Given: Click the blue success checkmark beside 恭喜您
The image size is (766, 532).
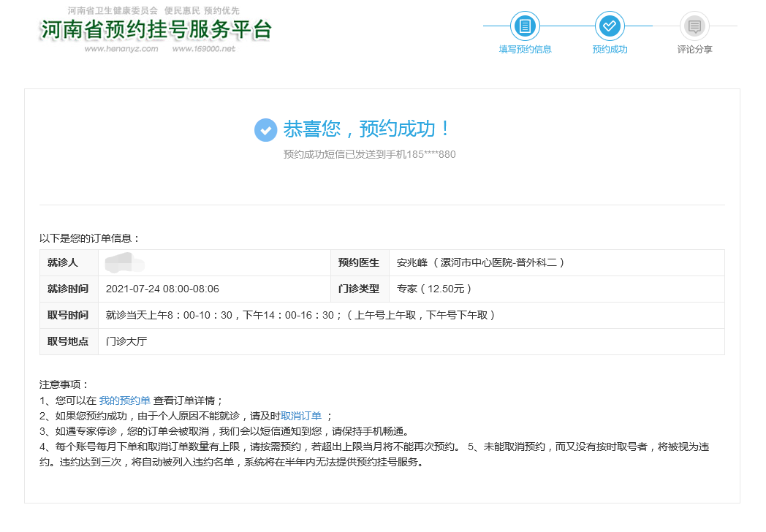Looking at the screenshot, I should click(265, 130).
